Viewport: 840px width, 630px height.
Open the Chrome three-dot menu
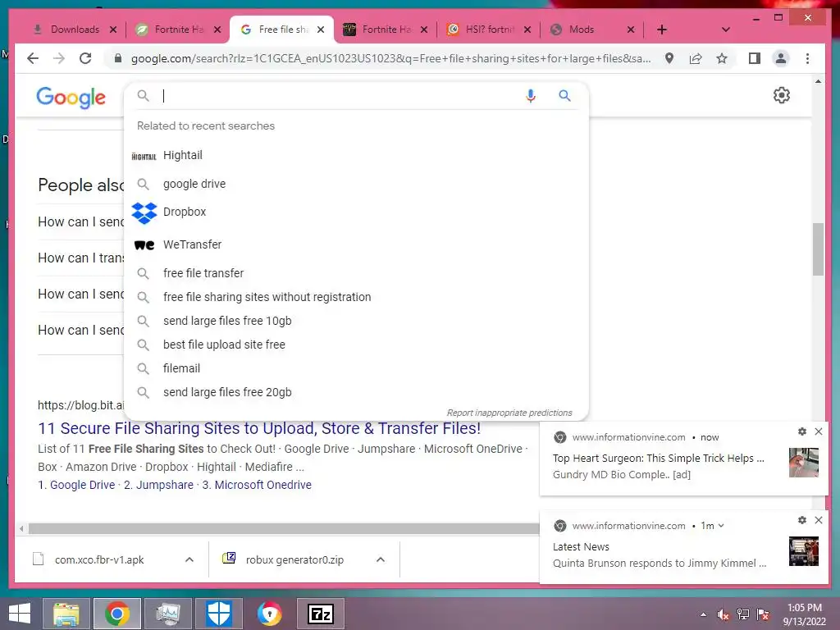point(807,58)
